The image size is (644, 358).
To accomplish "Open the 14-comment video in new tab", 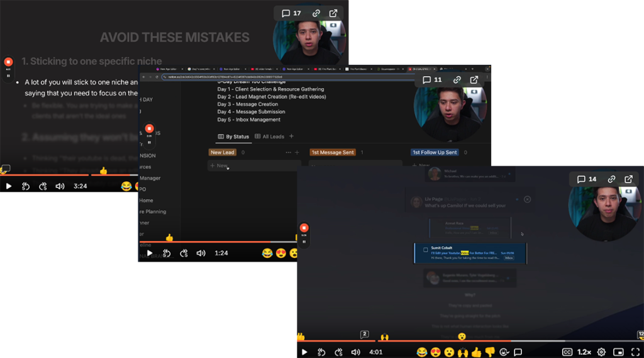I will pos(628,179).
